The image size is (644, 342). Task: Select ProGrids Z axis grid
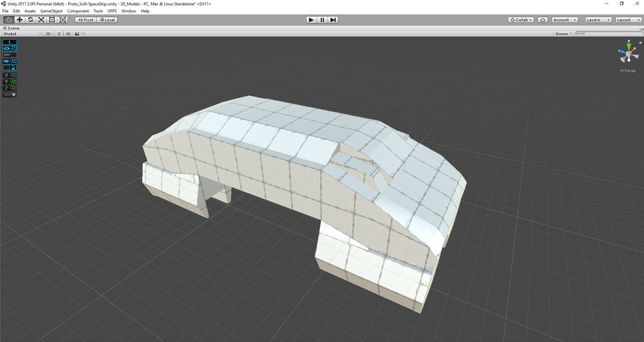10,89
